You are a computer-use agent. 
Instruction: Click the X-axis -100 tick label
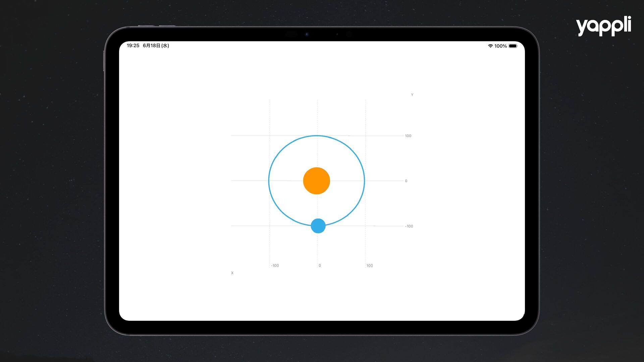[x=275, y=265]
